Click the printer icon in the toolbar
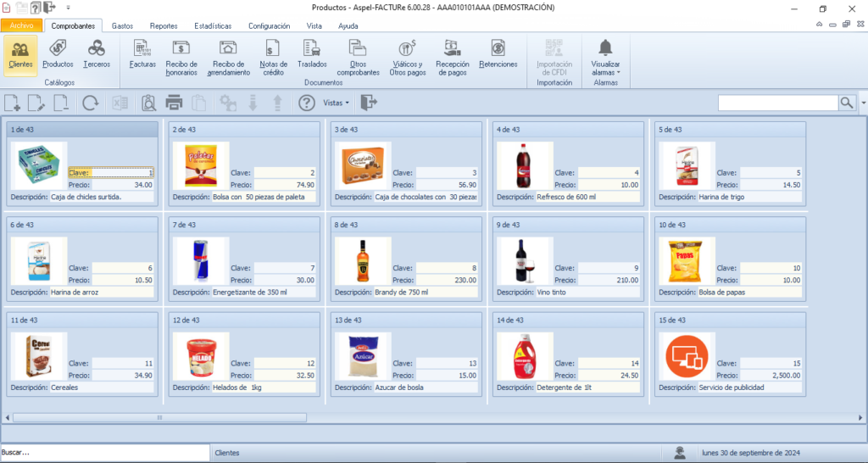Screen dimensions: 868x463 click(x=174, y=103)
